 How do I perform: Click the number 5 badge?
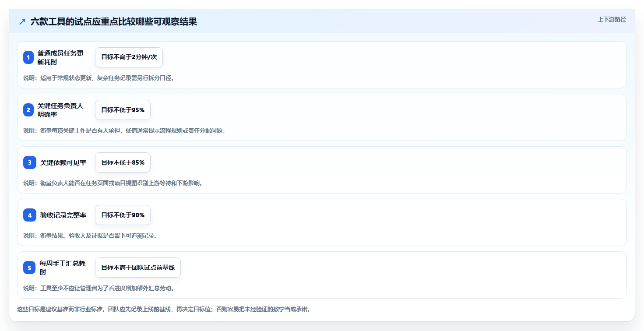coord(29,268)
